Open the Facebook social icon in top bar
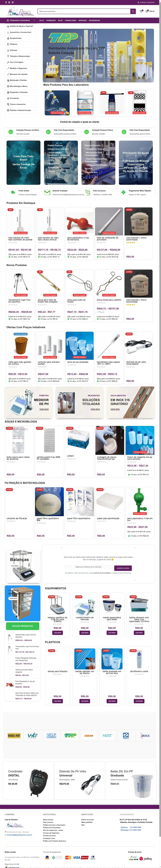 (6, 2)
